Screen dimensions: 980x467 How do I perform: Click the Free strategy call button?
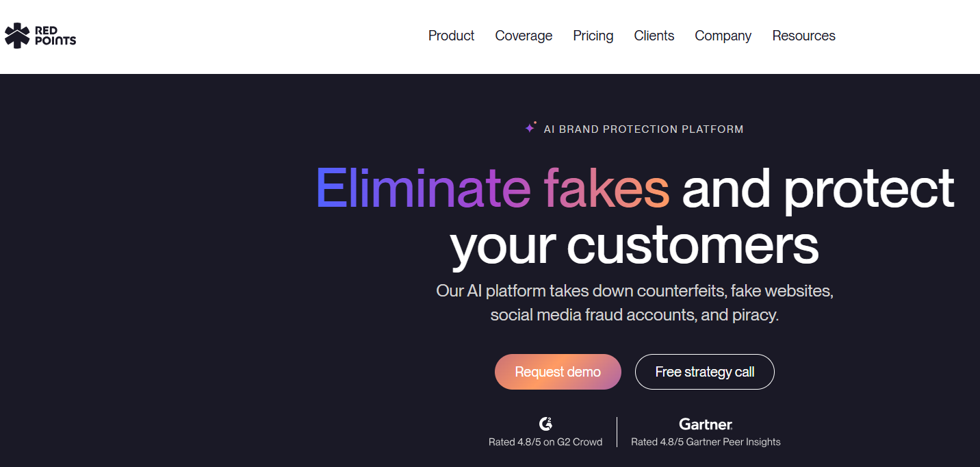(x=704, y=372)
